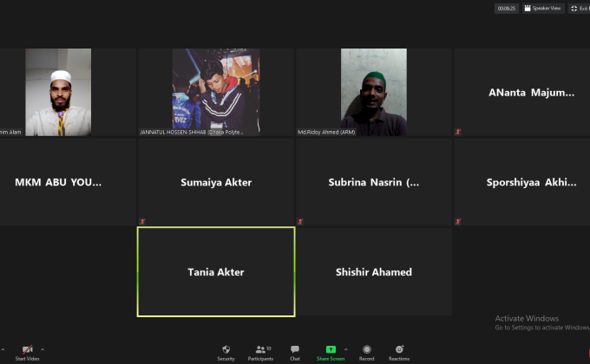Select the MKM ABU YOU... participant tile
Viewport: 590px width, 364px height.
tap(68, 182)
